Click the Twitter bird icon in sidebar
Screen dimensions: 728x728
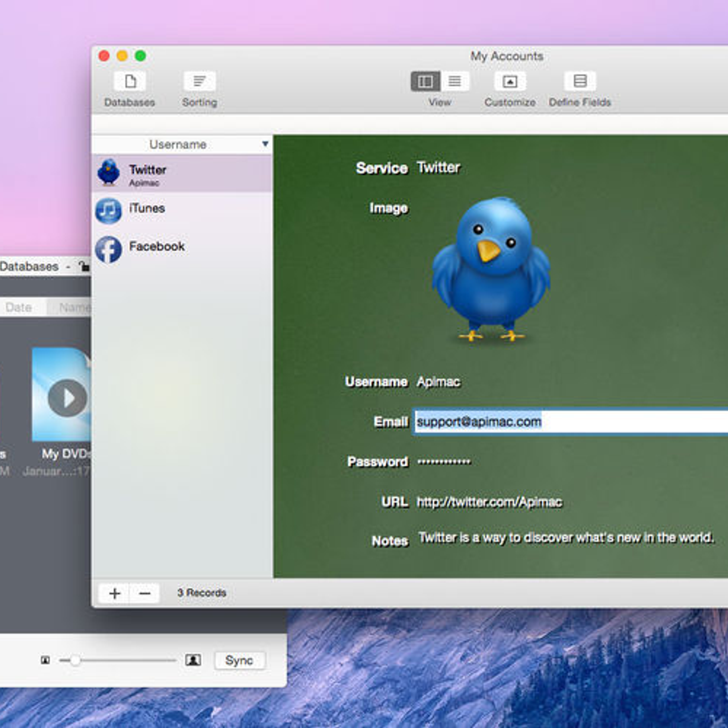pos(108,172)
